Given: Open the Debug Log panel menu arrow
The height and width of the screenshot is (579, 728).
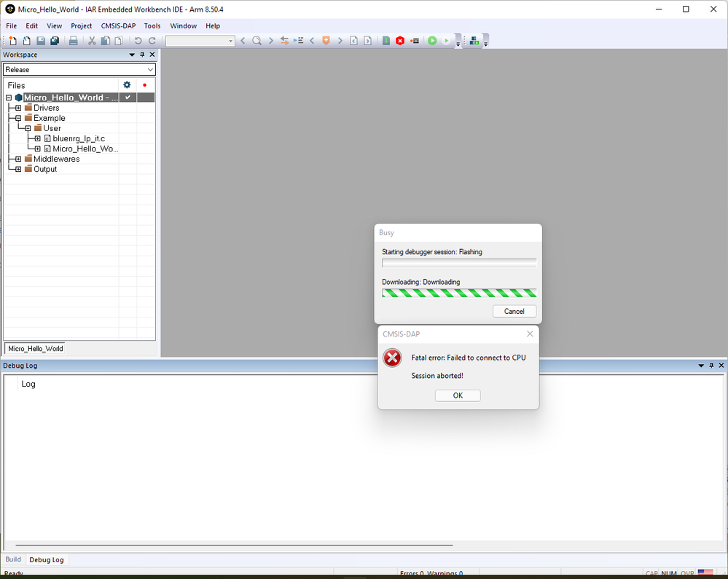Looking at the screenshot, I should pos(701,366).
